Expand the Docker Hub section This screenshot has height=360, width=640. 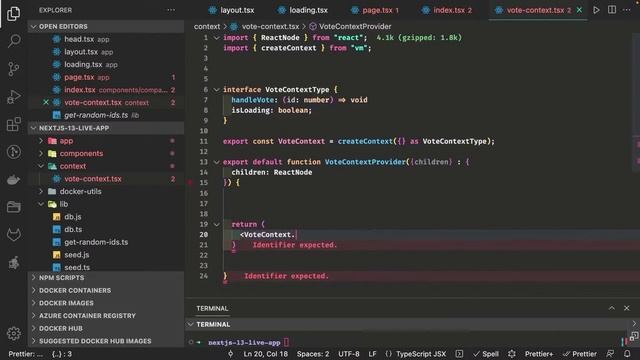106,328
